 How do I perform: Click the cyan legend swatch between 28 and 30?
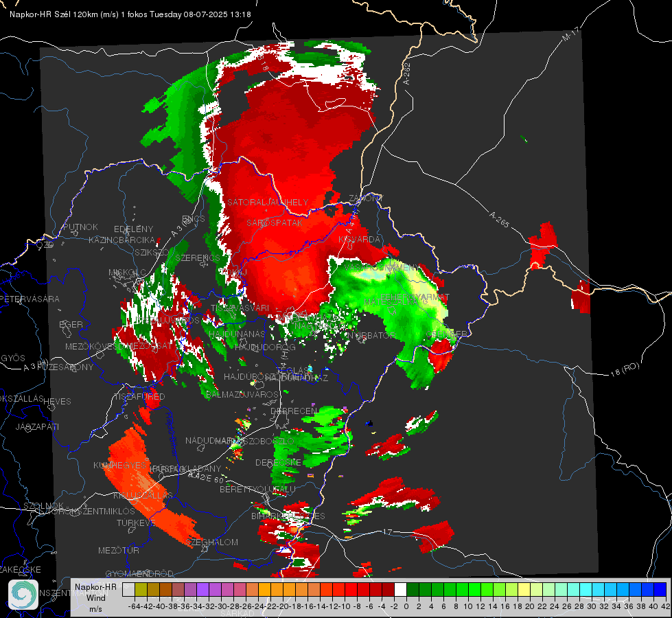[586, 590]
